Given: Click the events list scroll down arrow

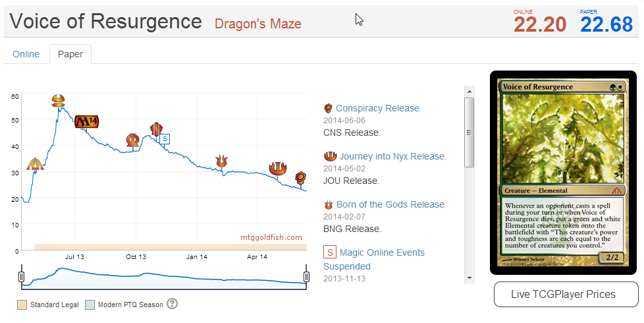Looking at the screenshot, I should coord(469,278).
